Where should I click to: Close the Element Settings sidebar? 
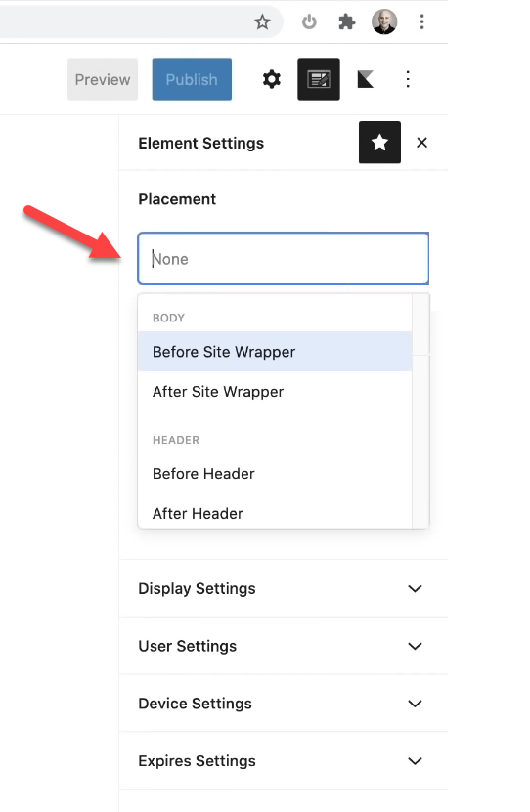click(x=421, y=143)
